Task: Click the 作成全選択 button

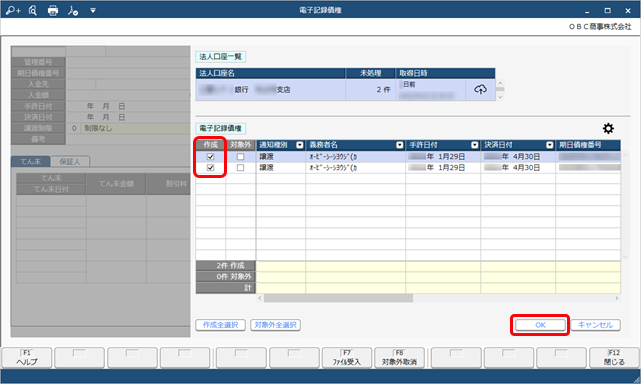Action: click(x=220, y=325)
